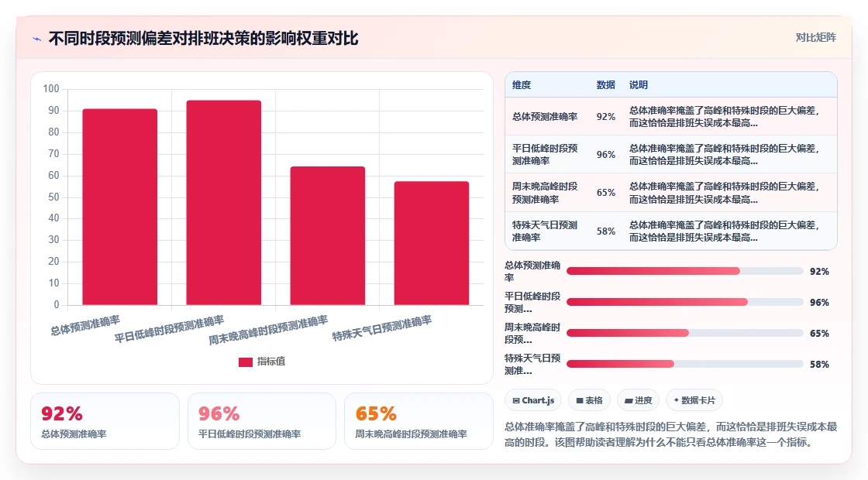868x480 pixels.
Task: Select the 表格 tag chip
Action: [x=589, y=400]
